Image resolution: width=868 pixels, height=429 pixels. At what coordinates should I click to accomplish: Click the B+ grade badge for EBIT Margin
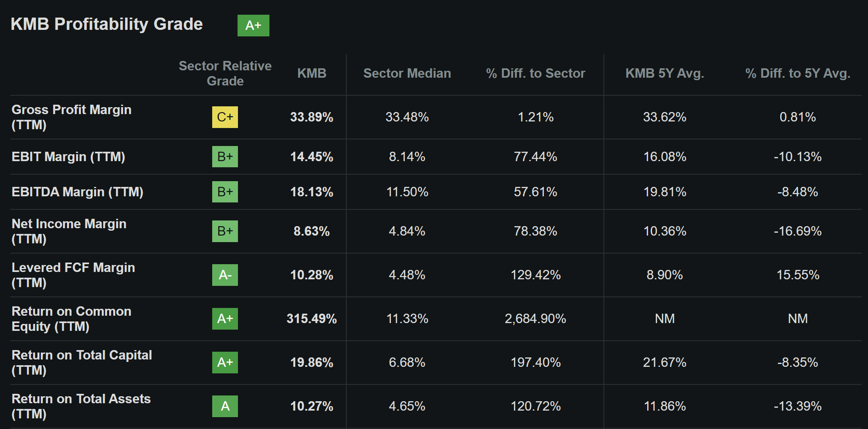click(225, 157)
